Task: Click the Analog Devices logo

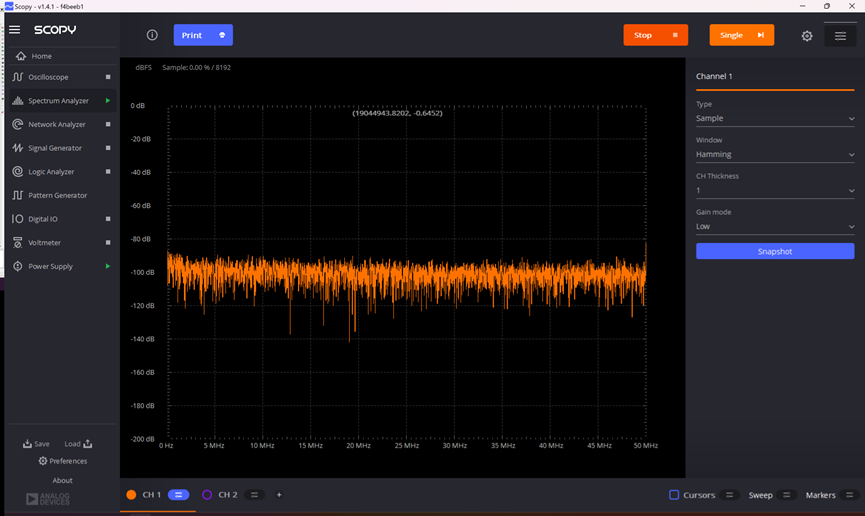Action: 48,499
